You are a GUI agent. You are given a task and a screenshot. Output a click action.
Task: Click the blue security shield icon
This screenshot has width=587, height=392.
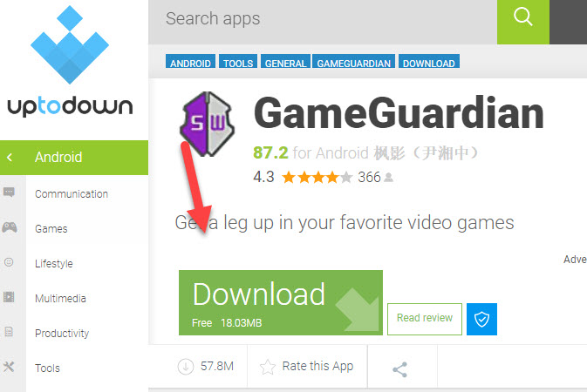[481, 319]
